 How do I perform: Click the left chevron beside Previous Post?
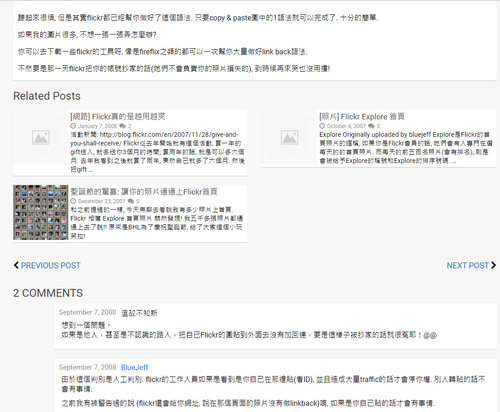click(x=16, y=265)
